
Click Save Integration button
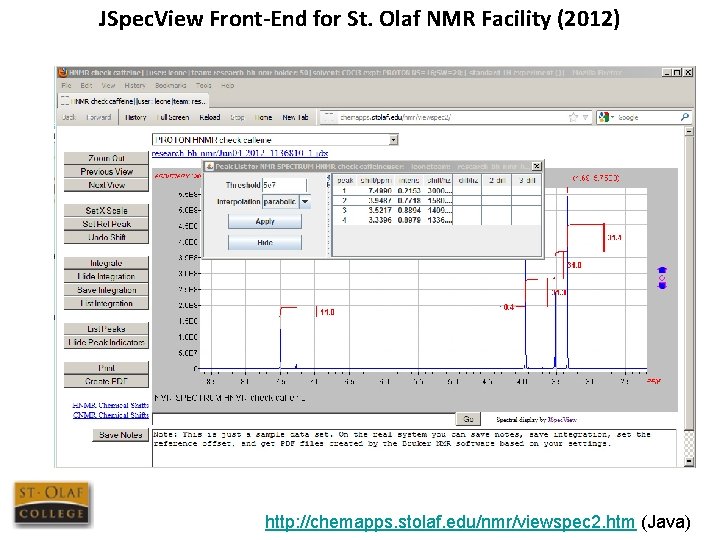tap(106, 290)
